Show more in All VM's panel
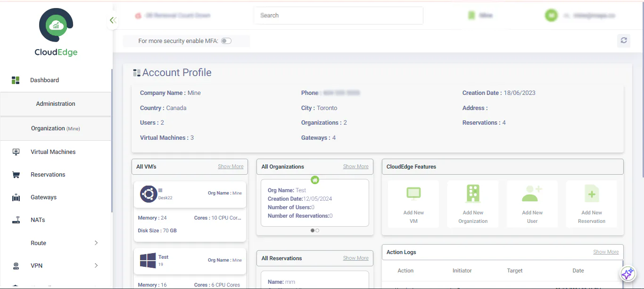 pos(231,167)
